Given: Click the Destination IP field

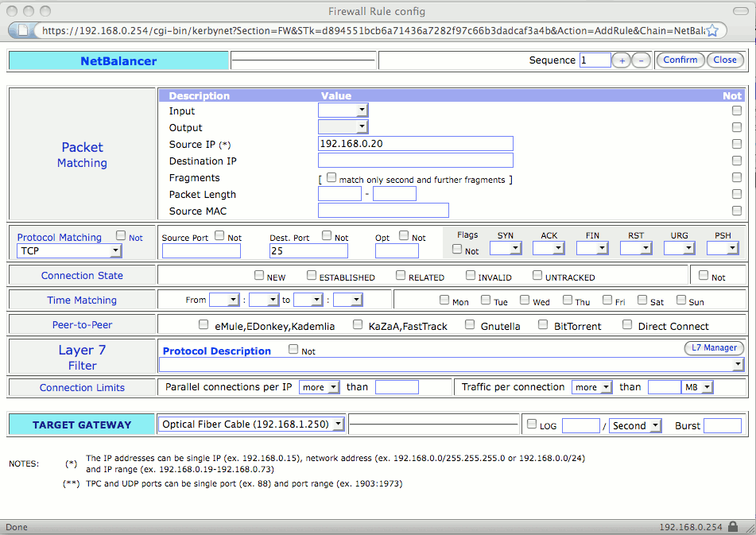Looking at the screenshot, I should (416, 160).
